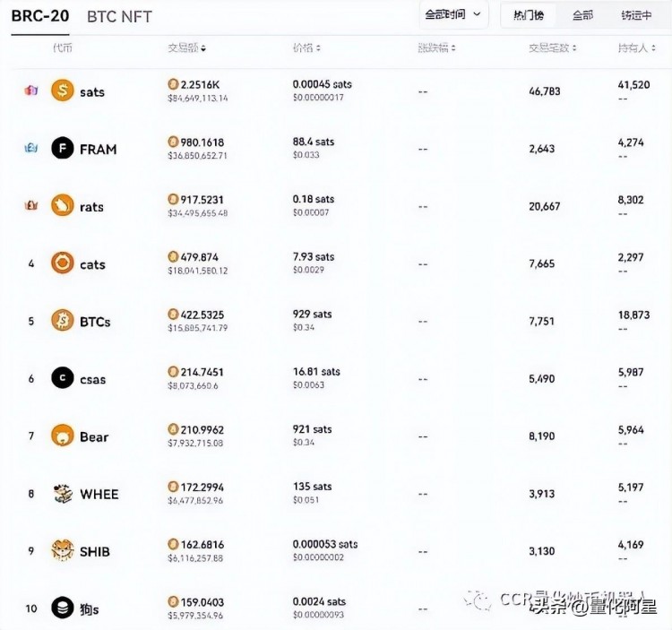Open the rats token icon
The height and width of the screenshot is (630, 672).
pyautogui.click(x=62, y=206)
